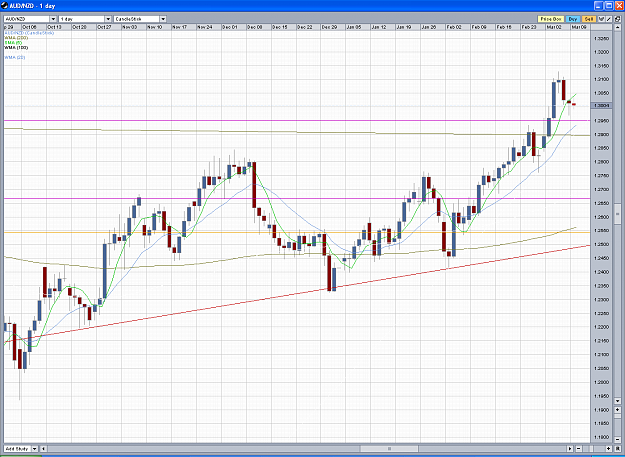The width and height of the screenshot is (625, 457).
Task: Click the blue WMA (22) legend label
Action: pyautogui.click(x=15, y=57)
